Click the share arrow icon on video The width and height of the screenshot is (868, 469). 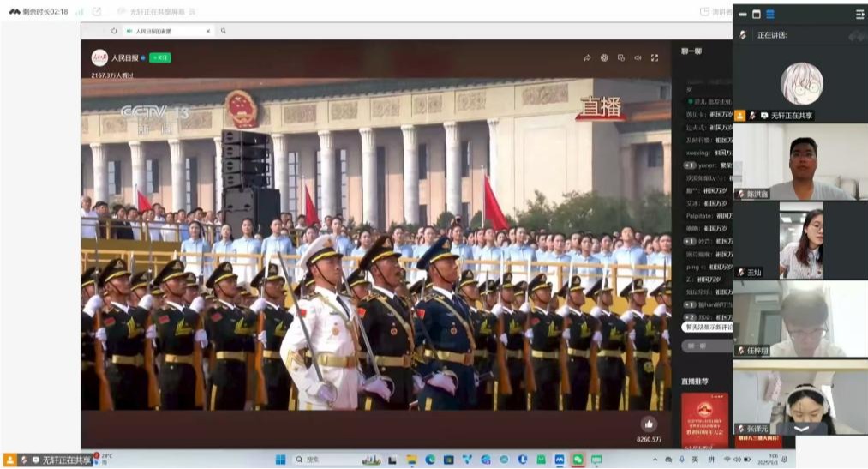(x=587, y=58)
